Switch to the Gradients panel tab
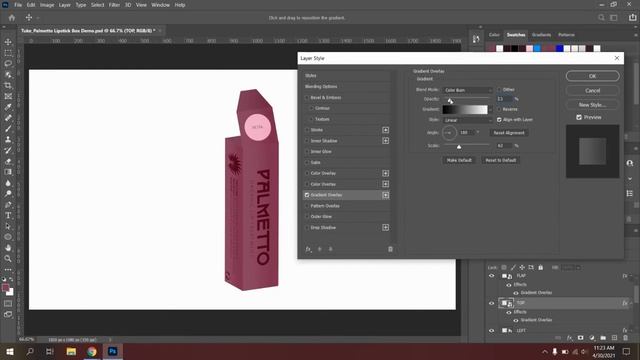 (541, 35)
